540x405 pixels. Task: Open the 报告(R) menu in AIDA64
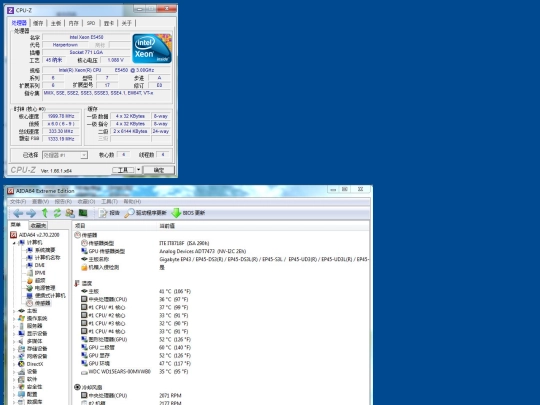click(x=63, y=201)
